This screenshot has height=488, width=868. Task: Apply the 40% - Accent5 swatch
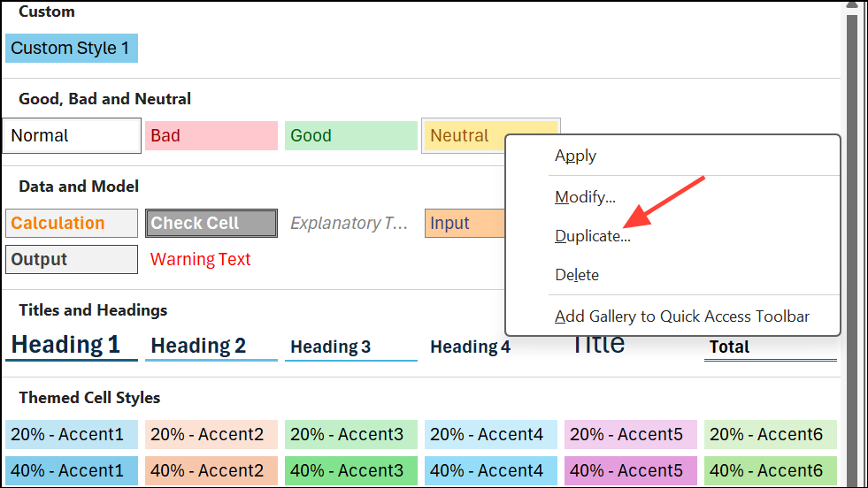(630, 471)
